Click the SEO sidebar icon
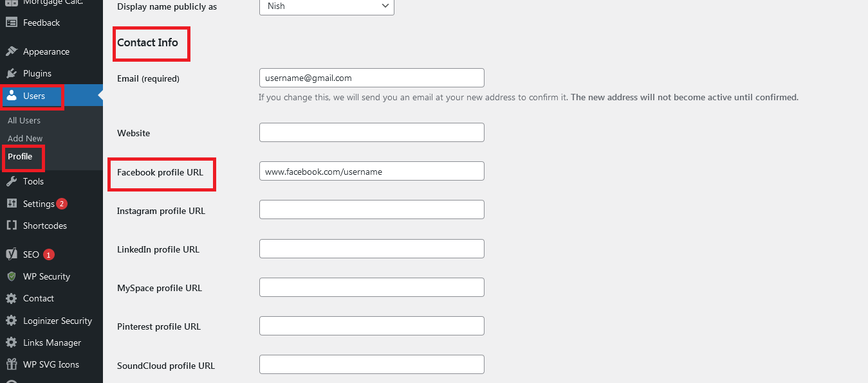 12,254
